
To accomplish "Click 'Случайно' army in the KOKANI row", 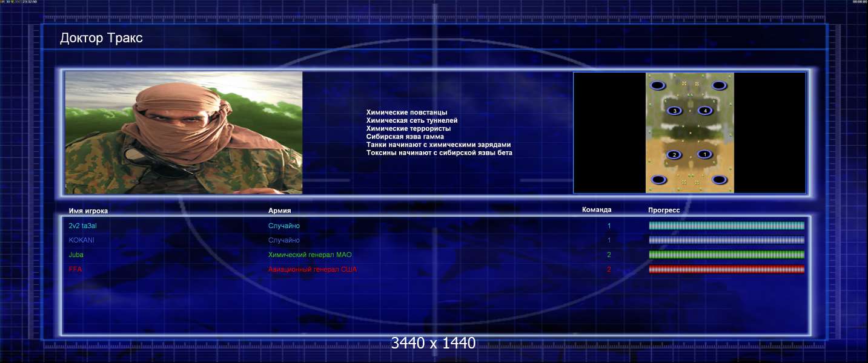I will pyautogui.click(x=284, y=240).
